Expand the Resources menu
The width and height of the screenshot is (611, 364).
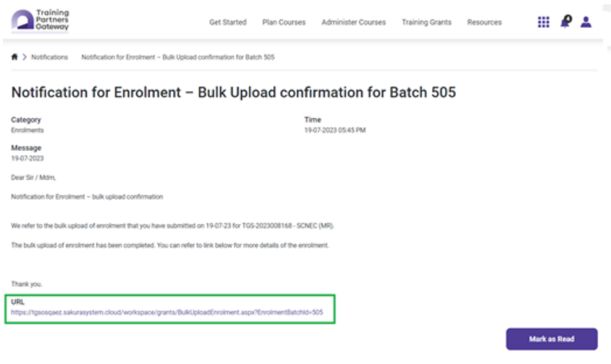(x=484, y=22)
